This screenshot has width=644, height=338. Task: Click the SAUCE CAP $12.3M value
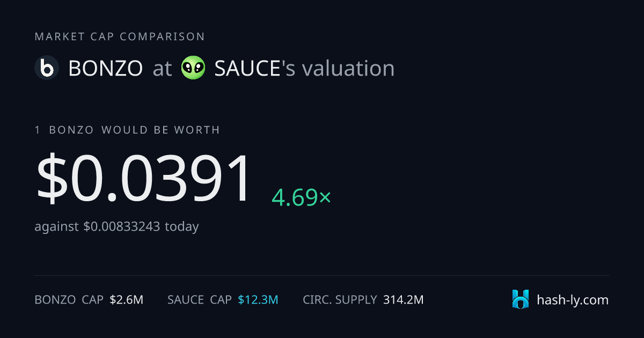(x=258, y=300)
